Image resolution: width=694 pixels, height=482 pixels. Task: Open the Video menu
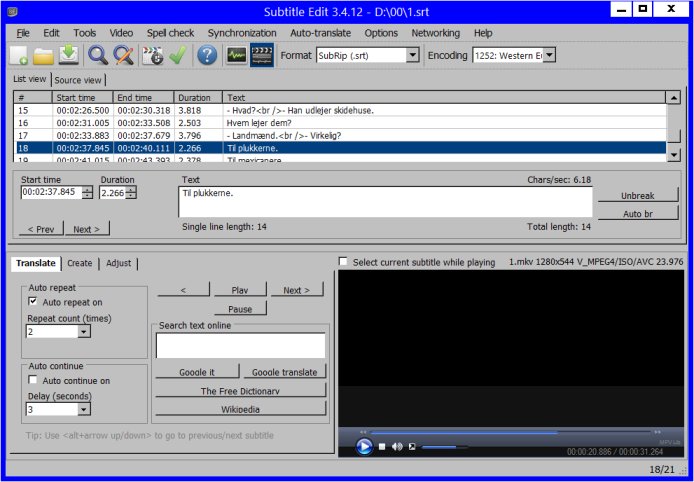pos(121,33)
